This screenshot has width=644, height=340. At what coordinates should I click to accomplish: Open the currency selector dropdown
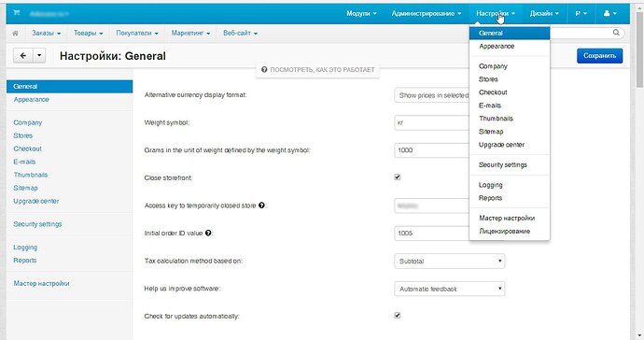[x=581, y=13]
